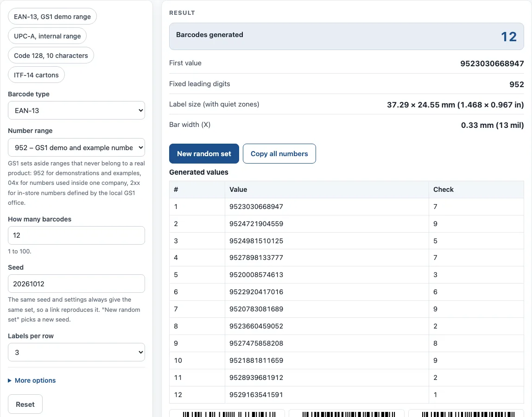Click the Fixed leading digits value 952
This screenshot has width=532, height=417.
tap(516, 84)
